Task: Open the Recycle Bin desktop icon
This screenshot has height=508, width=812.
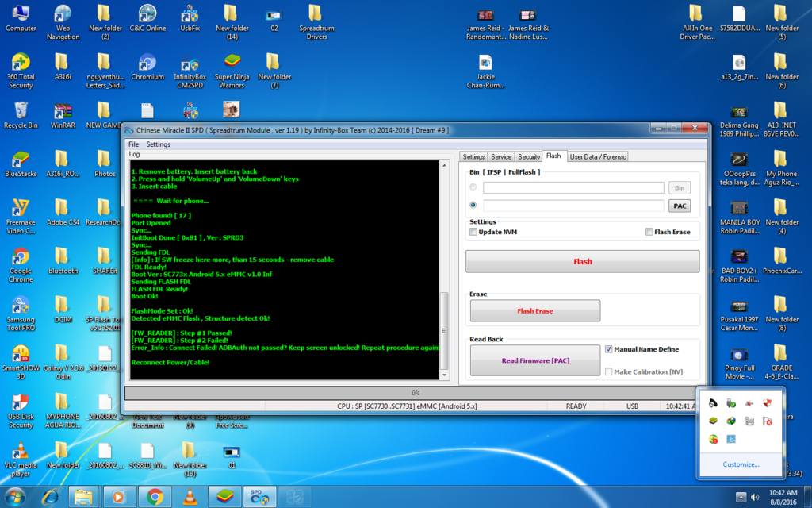Action: click(21, 115)
